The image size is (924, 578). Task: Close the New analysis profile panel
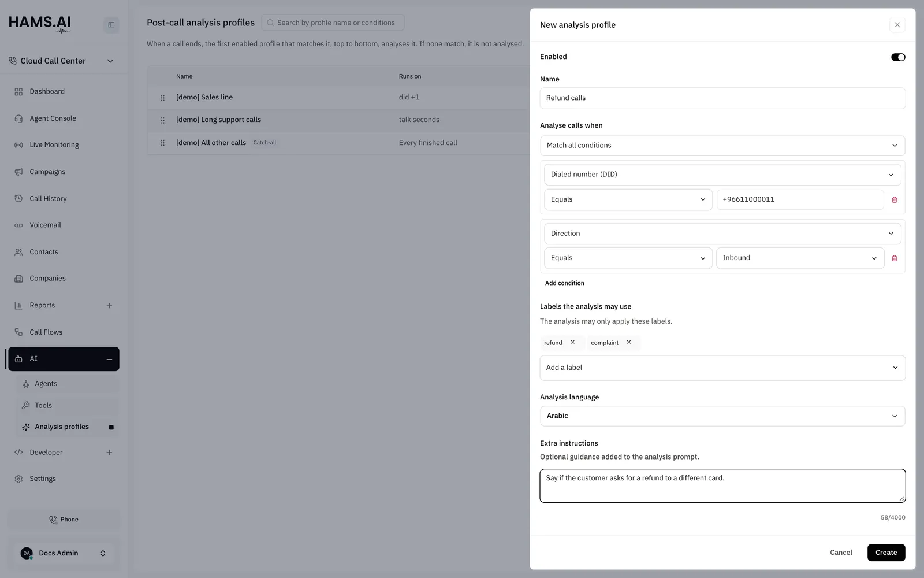click(897, 25)
